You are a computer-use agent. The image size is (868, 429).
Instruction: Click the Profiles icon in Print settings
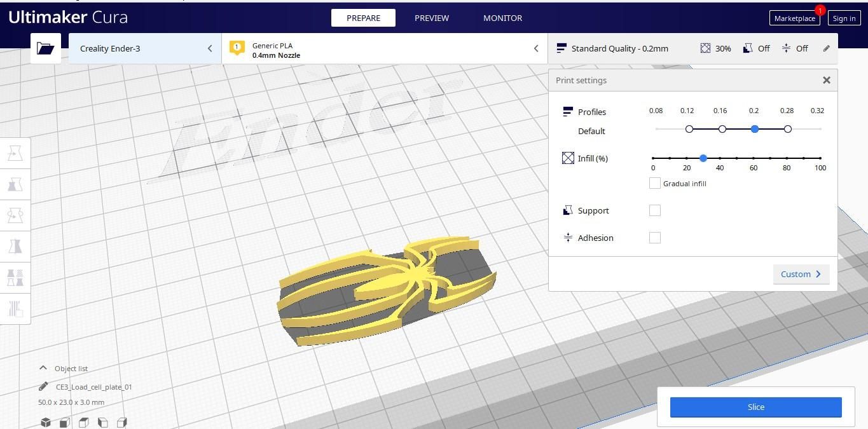(x=568, y=112)
